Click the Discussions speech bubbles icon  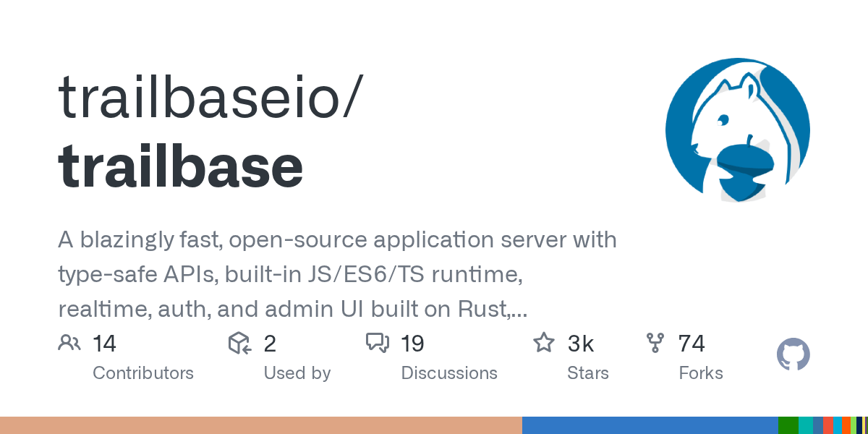point(378,343)
